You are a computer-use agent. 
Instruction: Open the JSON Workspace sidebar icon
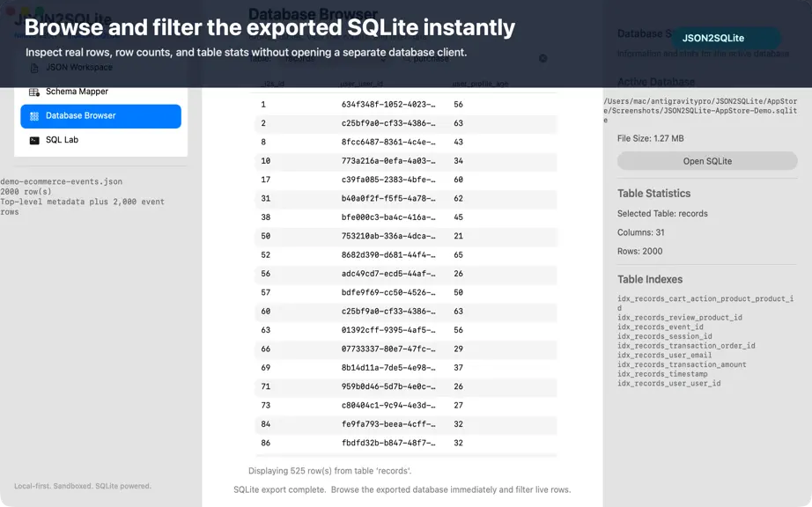(x=34, y=68)
